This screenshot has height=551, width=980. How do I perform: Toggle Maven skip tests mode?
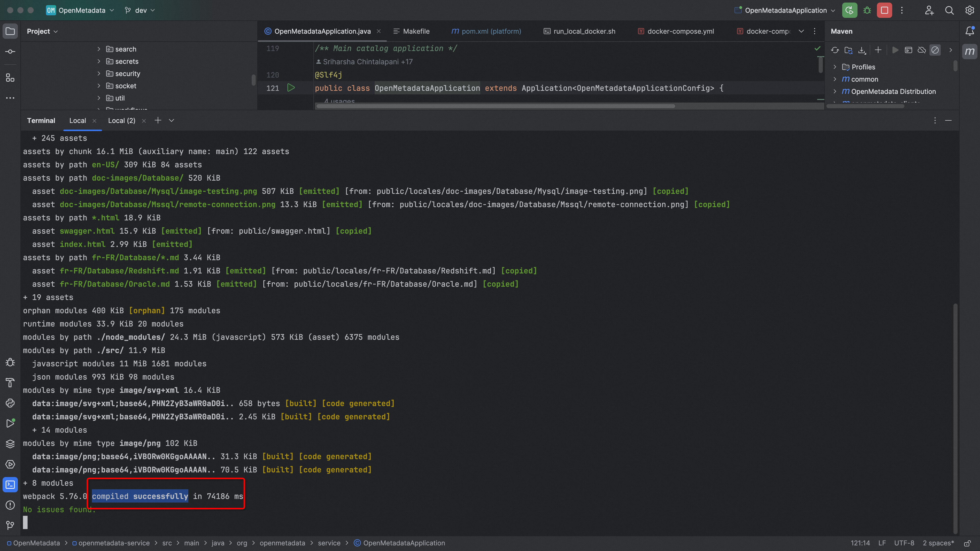pyautogui.click(x=935, y=50)
